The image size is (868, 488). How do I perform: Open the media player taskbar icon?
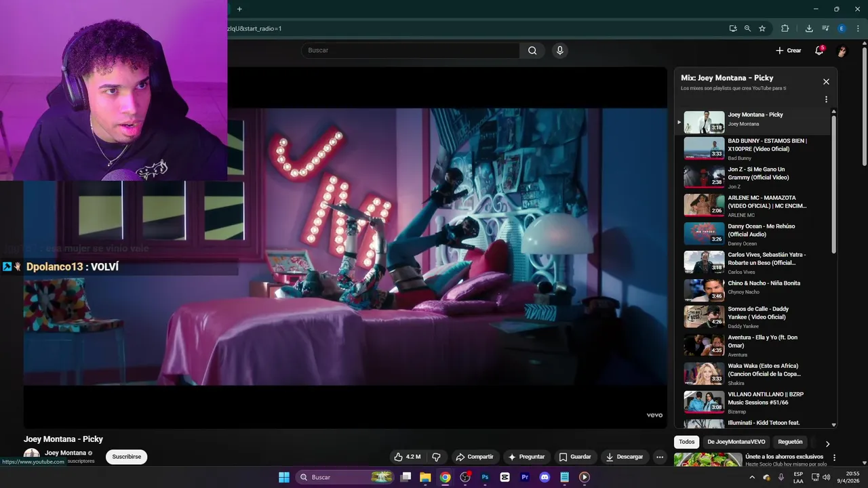585,477
